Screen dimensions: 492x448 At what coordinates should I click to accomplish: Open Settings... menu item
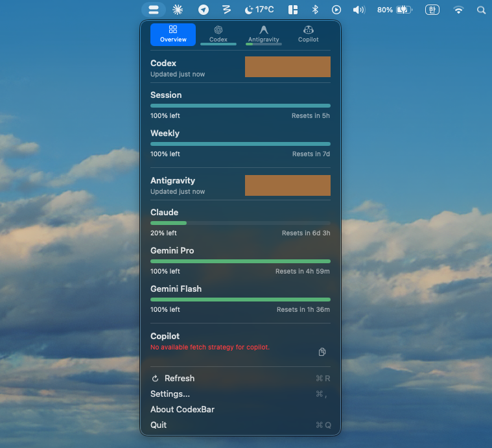pos(240,394)
